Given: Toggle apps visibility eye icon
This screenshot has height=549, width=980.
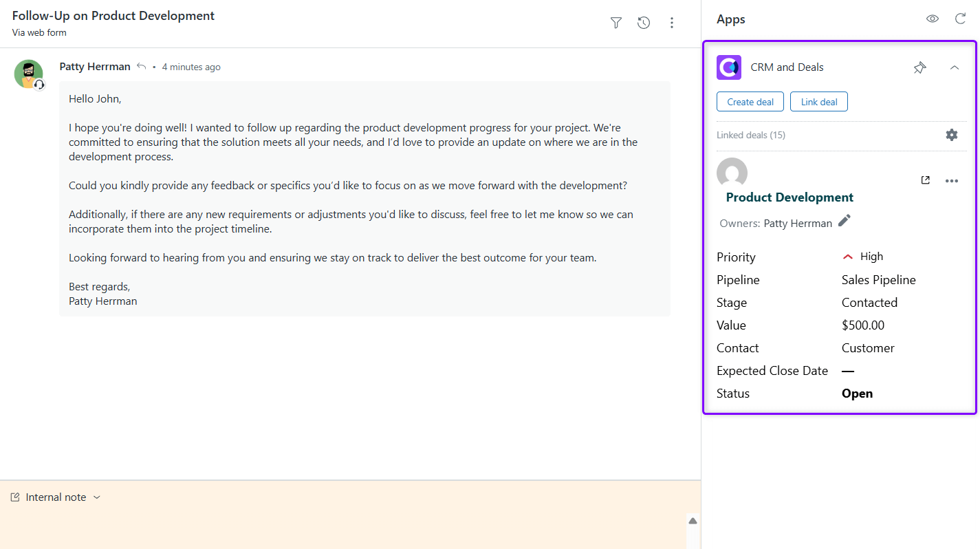Looking at the screenshot, I should click(x=932, y=19).
